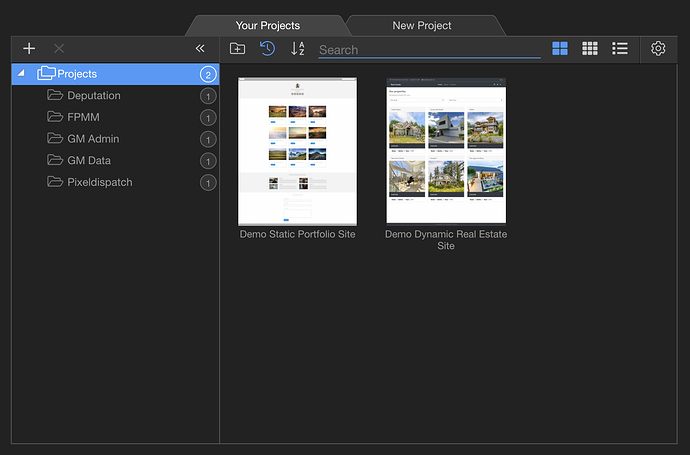Viewport: 690px width, 455px height.
Task: Choose the Pixeldispatch folder
Action: point(99,182)
